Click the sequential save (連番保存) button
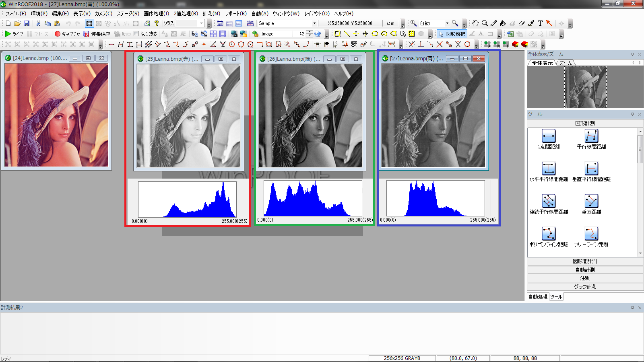The width and height of the screenshot is (644, 362). pyautogui.click(x=97, y=34)
